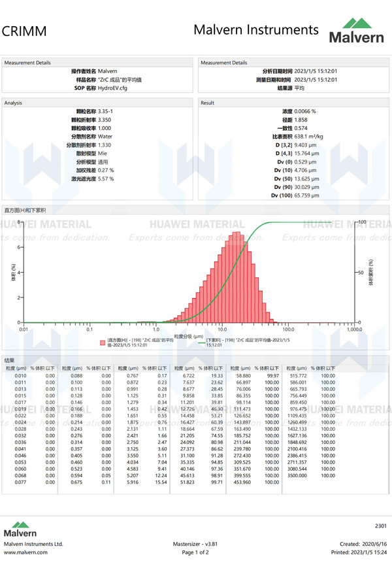Click the red histogram legend swatch
Screen dimensions: 392x572
[x=103, y=342]
